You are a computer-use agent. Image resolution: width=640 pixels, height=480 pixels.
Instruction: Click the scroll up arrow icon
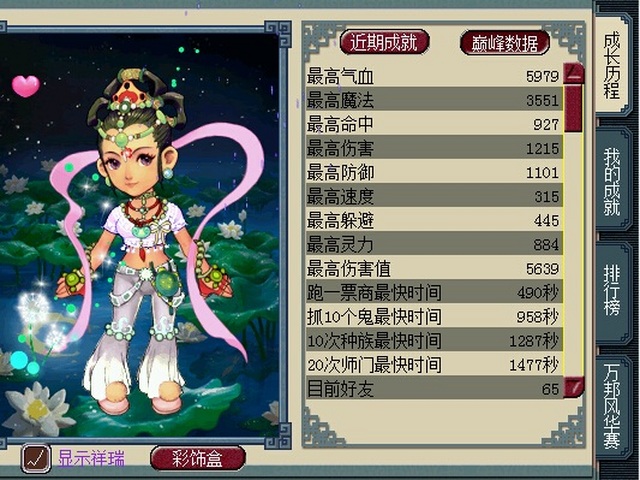[574, 73]
